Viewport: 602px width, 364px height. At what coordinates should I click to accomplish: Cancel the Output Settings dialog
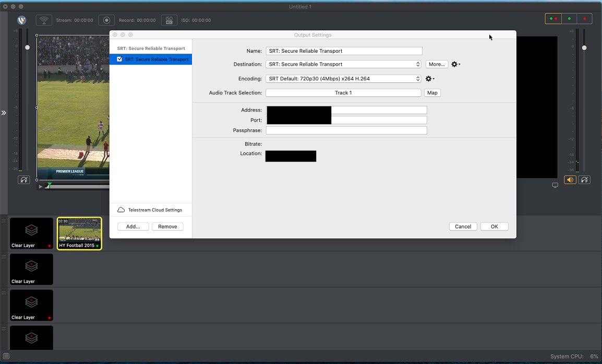tap(463, 226)
